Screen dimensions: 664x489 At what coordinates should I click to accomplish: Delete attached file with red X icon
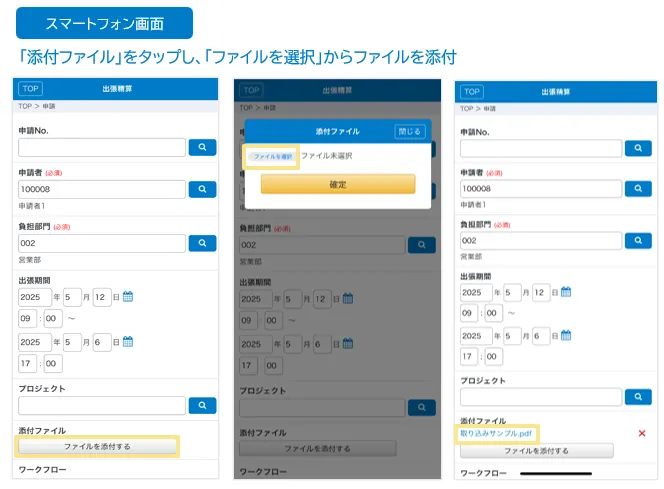click(x=641, y=433)
